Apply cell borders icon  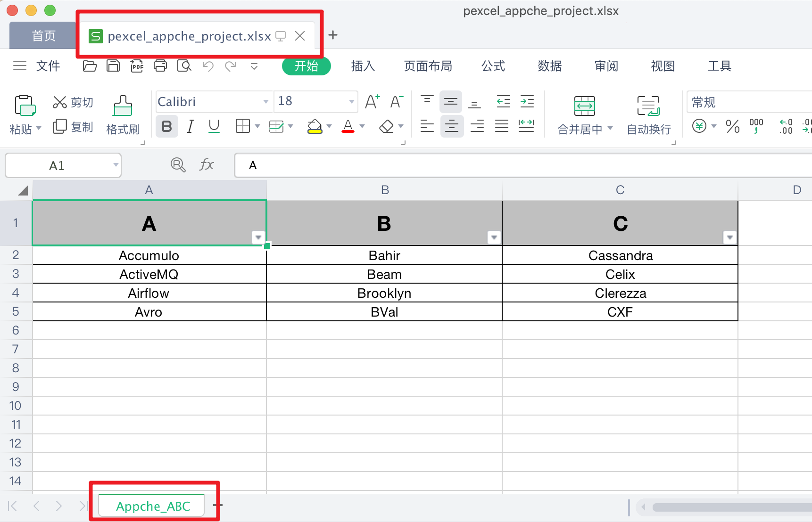(242, 126)
